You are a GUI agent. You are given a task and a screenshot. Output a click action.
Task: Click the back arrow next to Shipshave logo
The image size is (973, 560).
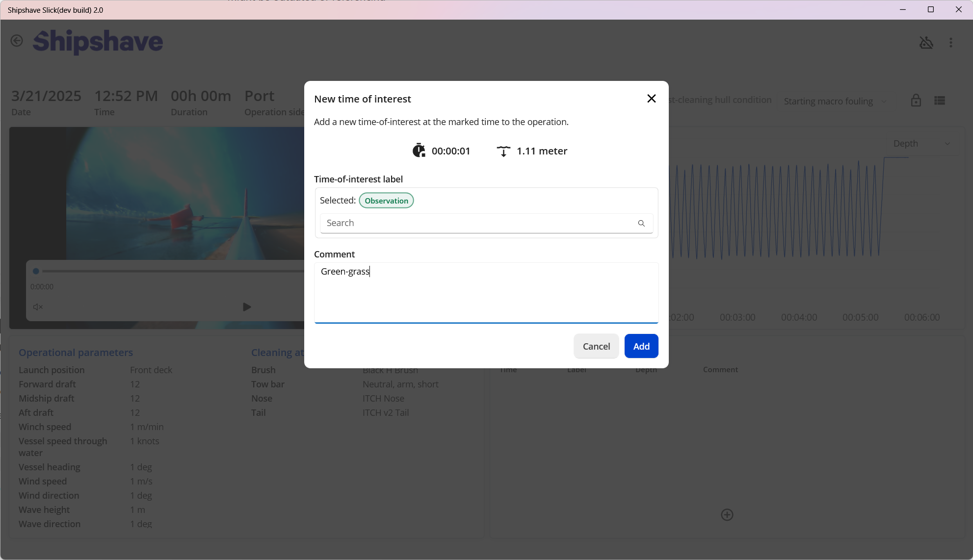17,41
